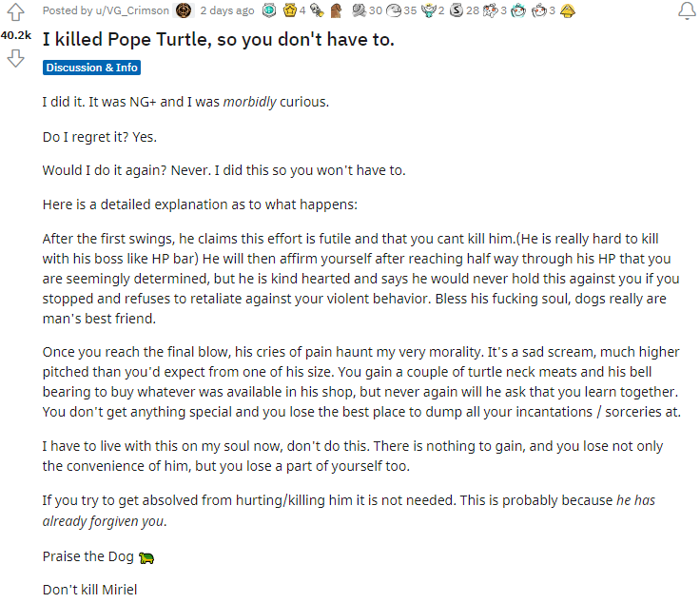Click the Discussion & Info flair tag
This screenshot has width=700, height=603.
91,68
